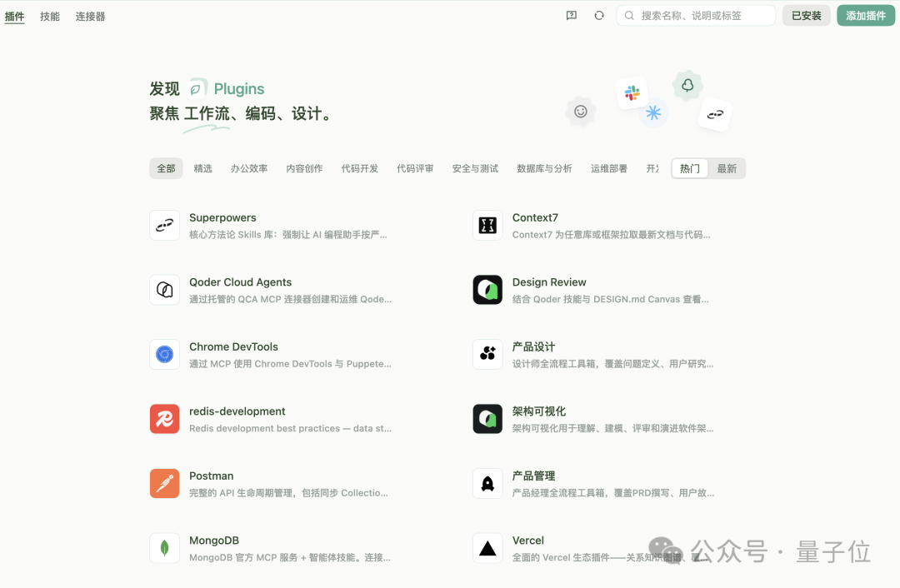Open the Qoder Cloud Agents title
Screen dimensions: 900x588
[x=241, y=282]
